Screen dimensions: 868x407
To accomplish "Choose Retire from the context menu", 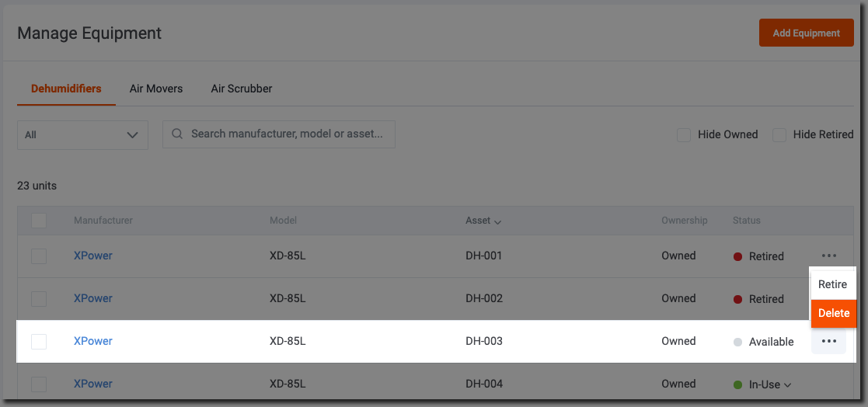I will [832, 284].
